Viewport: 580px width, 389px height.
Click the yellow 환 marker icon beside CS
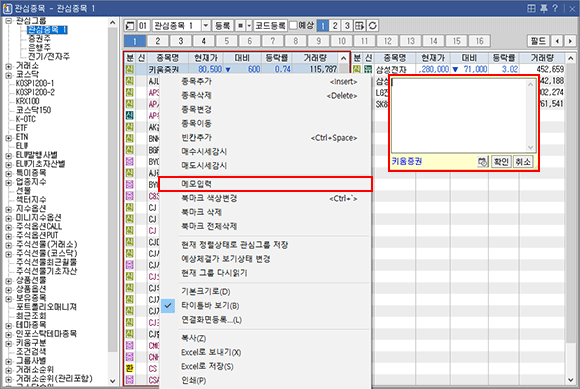click(129, 368)
